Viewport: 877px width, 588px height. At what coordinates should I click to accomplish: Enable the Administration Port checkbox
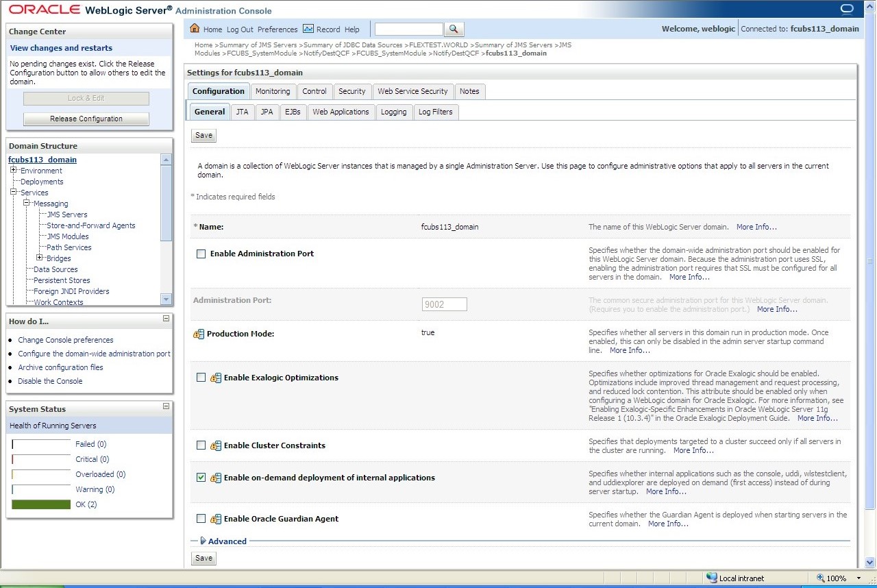[x=201, y=254]
